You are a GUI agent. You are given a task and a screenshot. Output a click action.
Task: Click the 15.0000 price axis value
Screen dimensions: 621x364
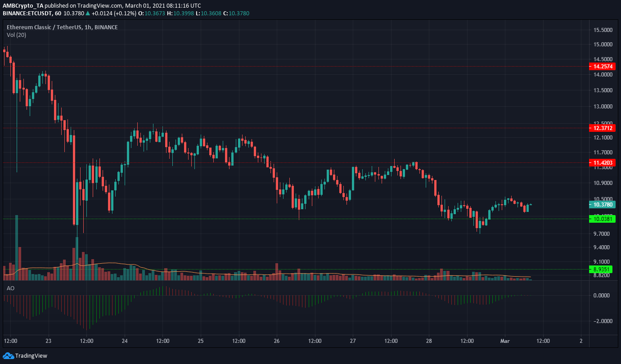click(x=603, y=45)
